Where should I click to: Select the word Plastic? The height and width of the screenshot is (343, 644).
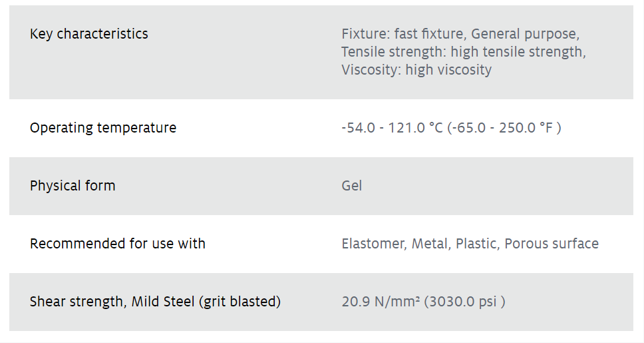(x=476, y=244)
